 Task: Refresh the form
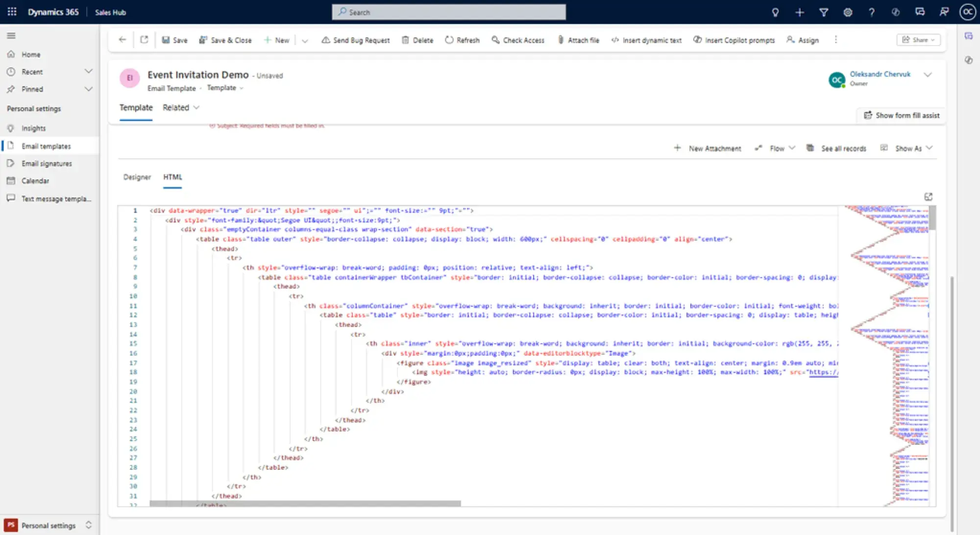click(463, 40)
